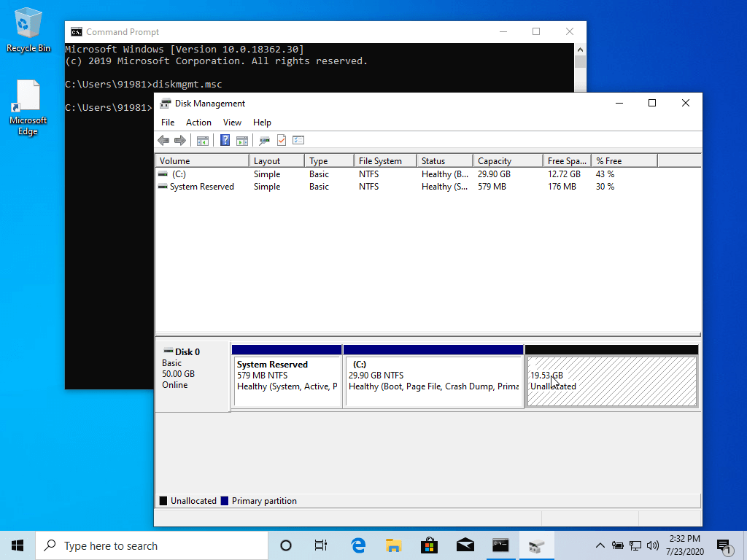
Task: Show hidden tray icons chevron
Action: point(600,545)
